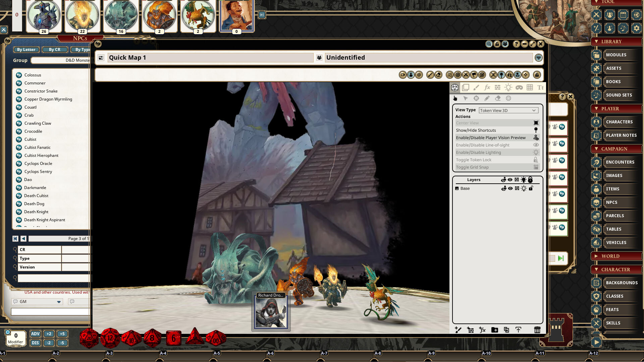This screenshot has height=362, width=644.
Task: Select Cultist from the NPC list
Action: pos(30,139)
